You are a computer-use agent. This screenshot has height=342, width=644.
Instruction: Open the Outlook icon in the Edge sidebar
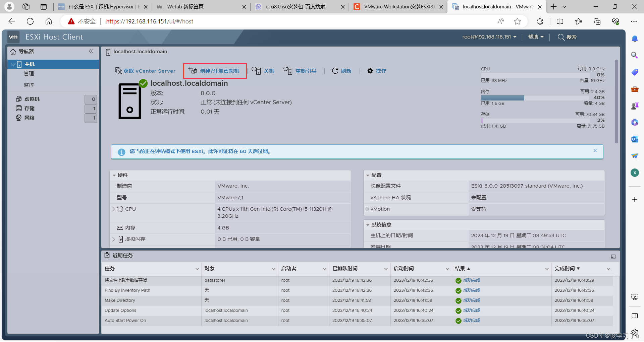click(x=635, y=139)
